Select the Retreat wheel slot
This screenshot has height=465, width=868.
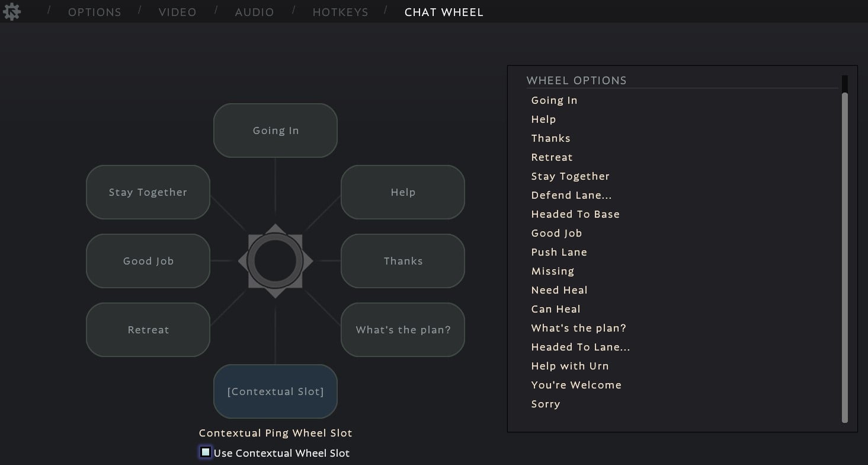[x=148, y=330]
